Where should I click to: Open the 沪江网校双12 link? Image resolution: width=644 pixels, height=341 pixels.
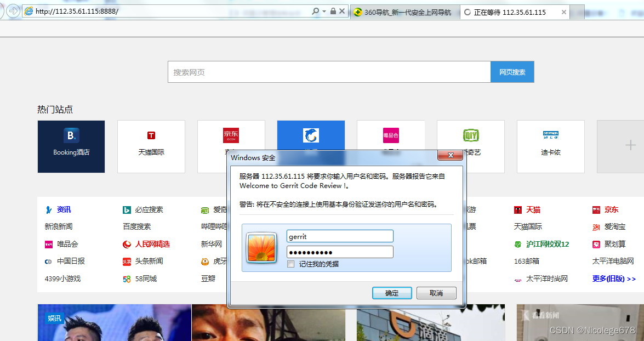[x=548, y=244]
